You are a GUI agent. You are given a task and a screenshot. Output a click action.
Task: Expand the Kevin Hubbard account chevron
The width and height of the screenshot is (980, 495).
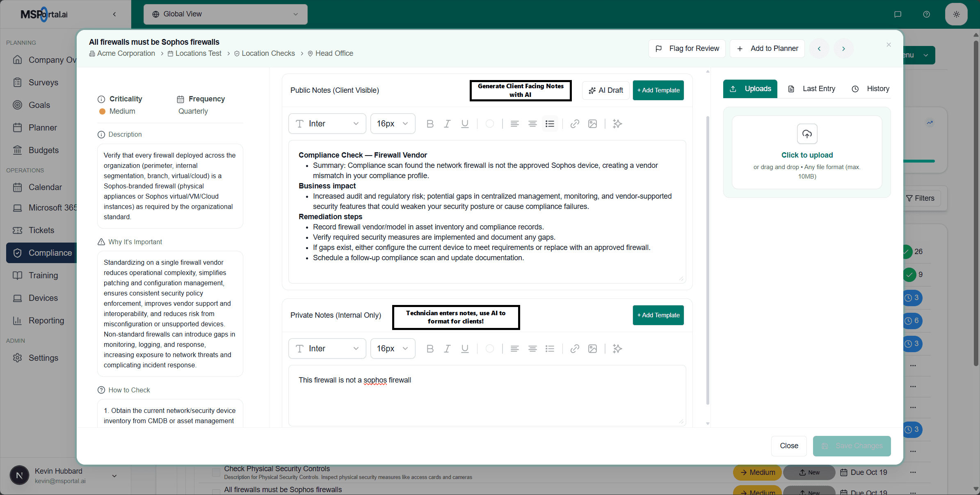tap(114, 476)
